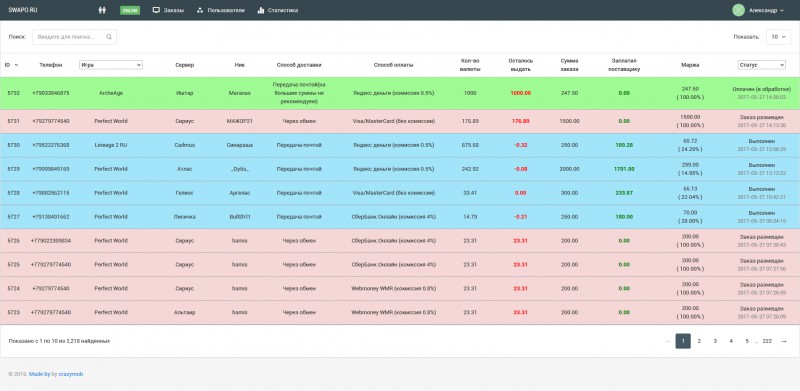Click the nickname _Dytis_
The height and width of the screenshot is (391, 800).
click(240, 169)
